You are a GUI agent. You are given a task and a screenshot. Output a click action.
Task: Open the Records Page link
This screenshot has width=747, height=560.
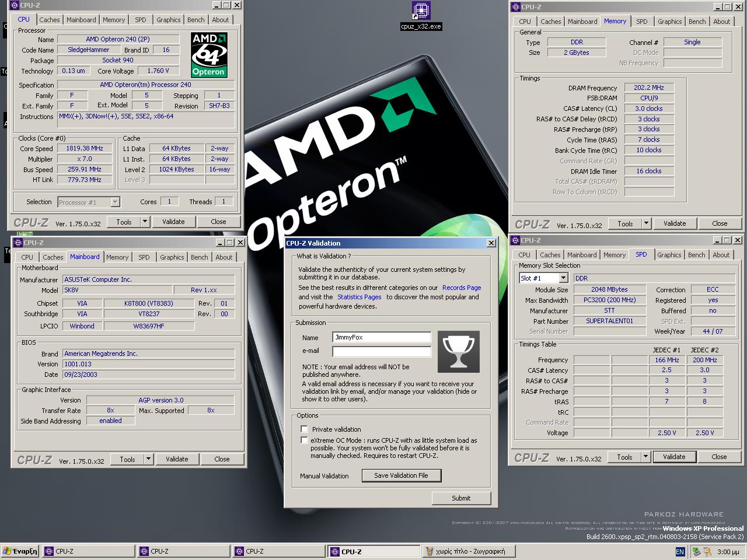pos(462,288)
